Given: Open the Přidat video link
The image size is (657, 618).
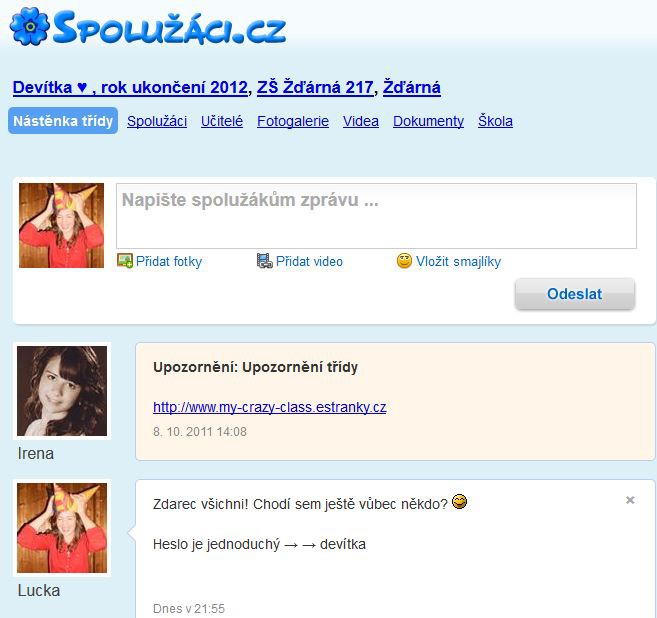Looking at the screenshot, I should 309,261.
